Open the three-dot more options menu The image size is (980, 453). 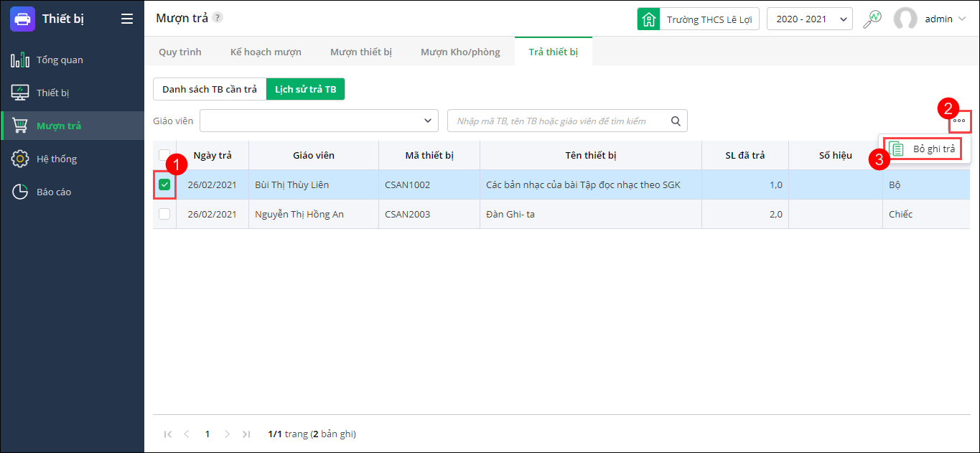click(x=959, y=121)
